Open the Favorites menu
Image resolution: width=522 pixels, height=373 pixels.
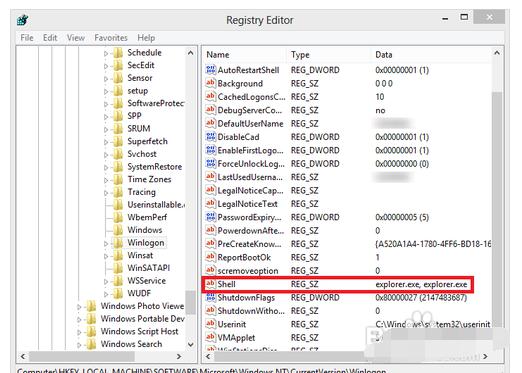111,38
